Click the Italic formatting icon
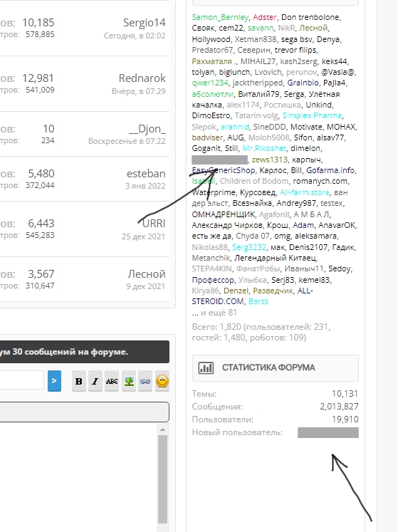The width and height of the screenshot is (398, 532). click(x=95, y=381)
